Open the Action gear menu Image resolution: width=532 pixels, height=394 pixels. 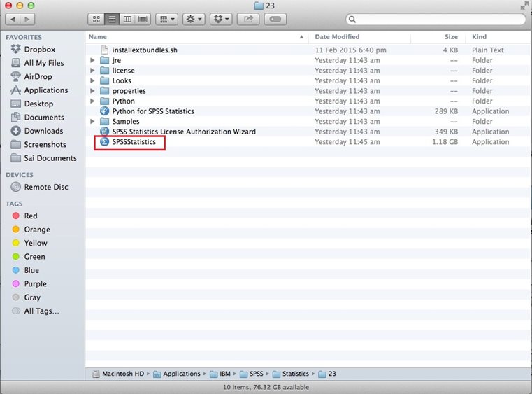[x=194, y=19]
